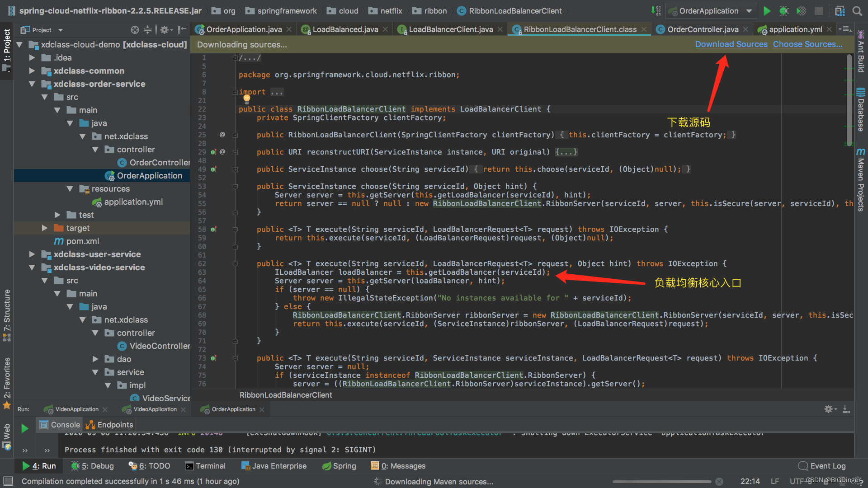Switch to the OrderController.java tab
Viewport: 868px width, 488px height.
[703, 29]
